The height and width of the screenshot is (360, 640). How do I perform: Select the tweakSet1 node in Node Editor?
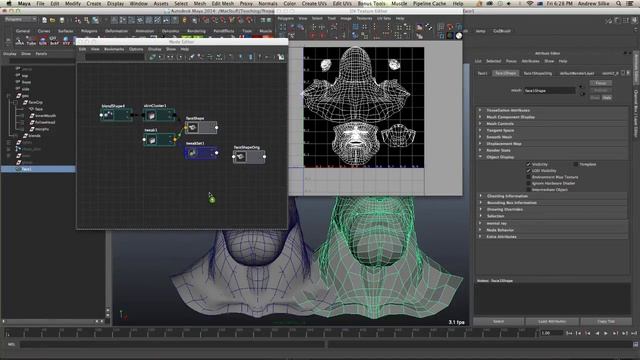201,153
